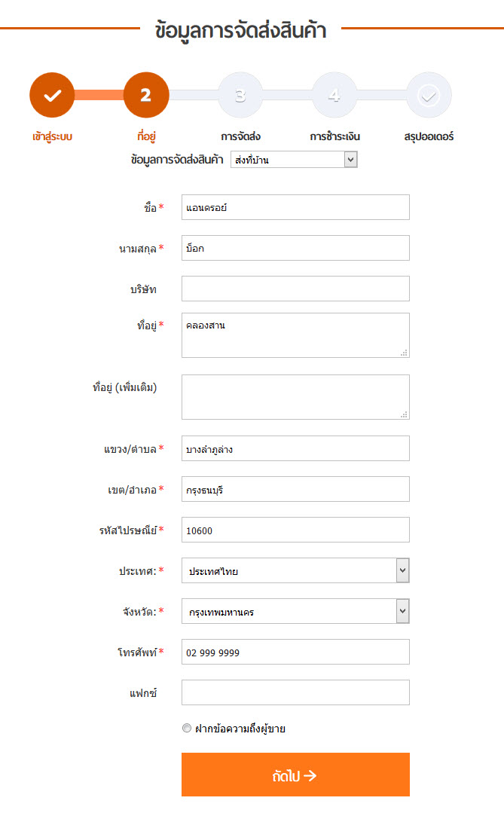Click the address textarea containing คลองสาน
504x813 pixels.
pos(295,335)
